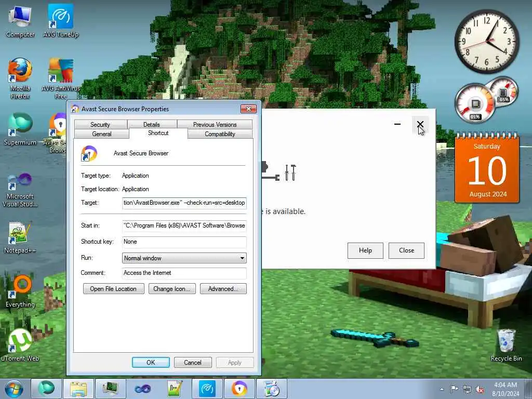Image resolution: width=532 pixels, height=399 pixels.
Task: Select the Mozilla Firefox desktop shortcut
Action: [x=20, y=78]
